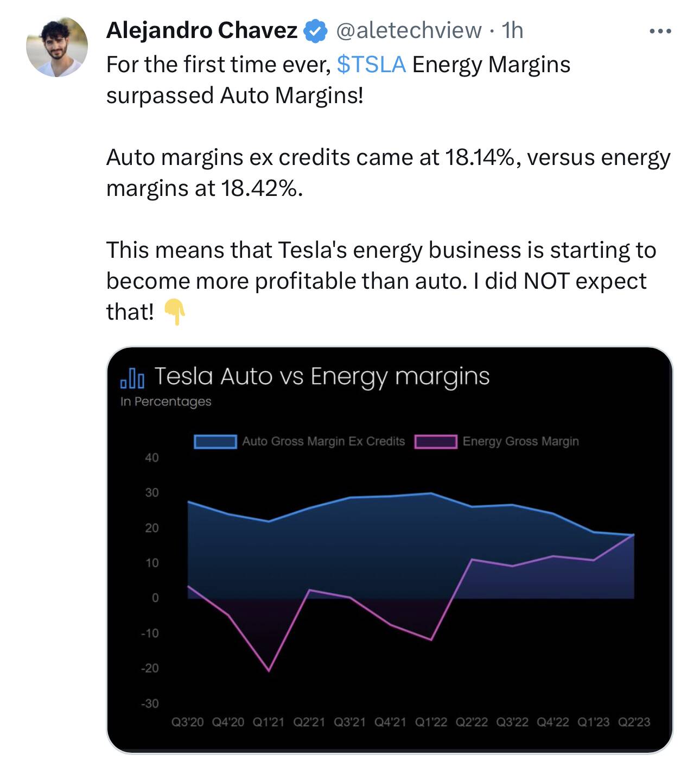Viewport: 700px width, 768px height.
Task: Open the tweet via the 1h timestamp
Action: pyautogui.click(x=512, y=31)
